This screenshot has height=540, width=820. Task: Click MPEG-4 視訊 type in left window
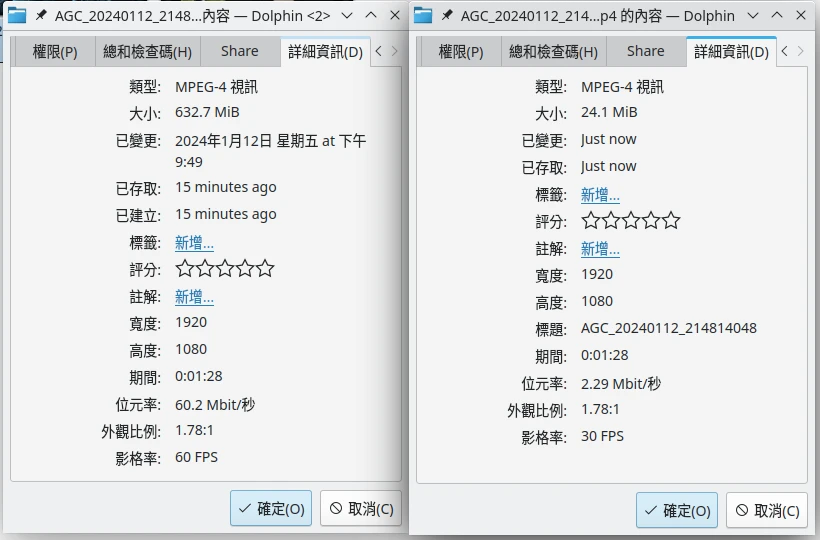(217, 87)
